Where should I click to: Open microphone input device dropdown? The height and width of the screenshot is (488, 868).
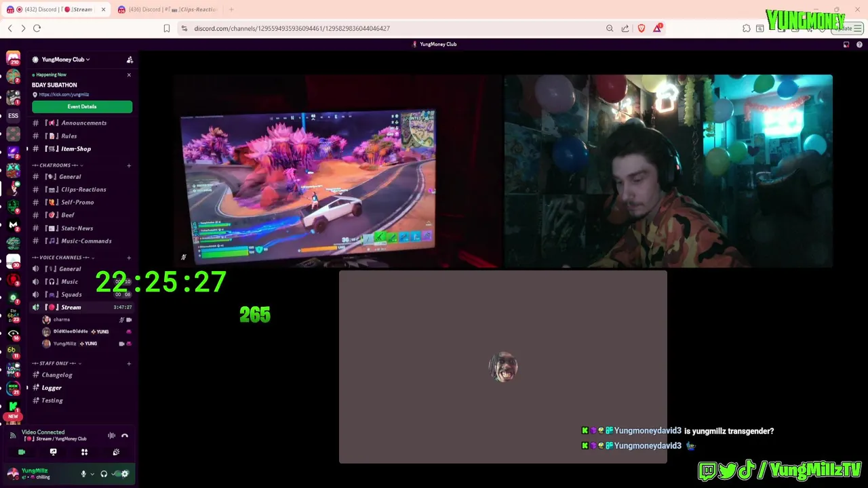click(92, 474)
